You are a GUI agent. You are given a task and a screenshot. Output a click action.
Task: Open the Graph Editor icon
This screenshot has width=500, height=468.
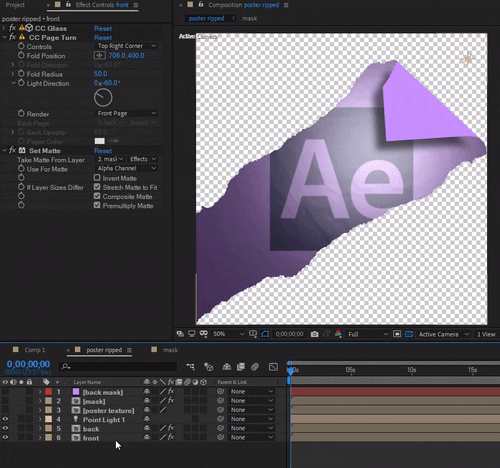[x=273, y=367]
